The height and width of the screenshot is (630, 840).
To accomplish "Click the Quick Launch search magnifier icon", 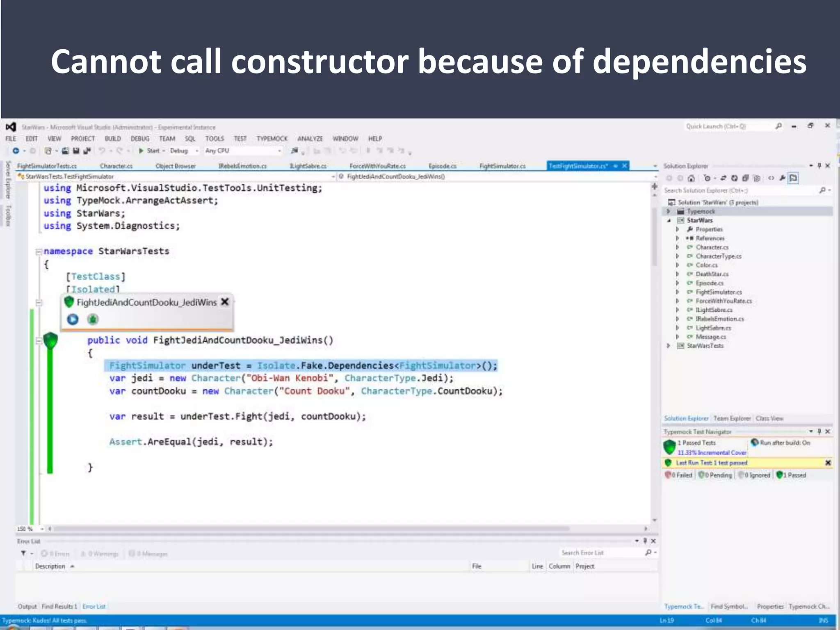I will [778, 126].
